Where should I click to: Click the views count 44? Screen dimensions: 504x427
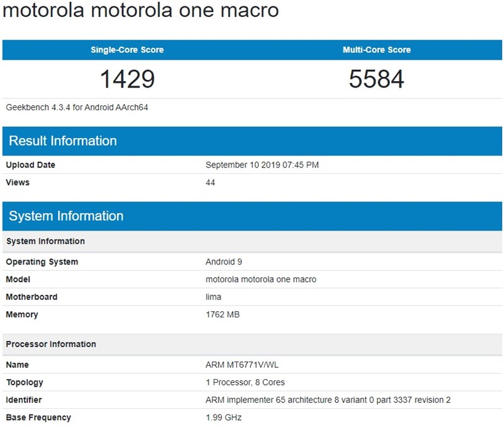210,183
